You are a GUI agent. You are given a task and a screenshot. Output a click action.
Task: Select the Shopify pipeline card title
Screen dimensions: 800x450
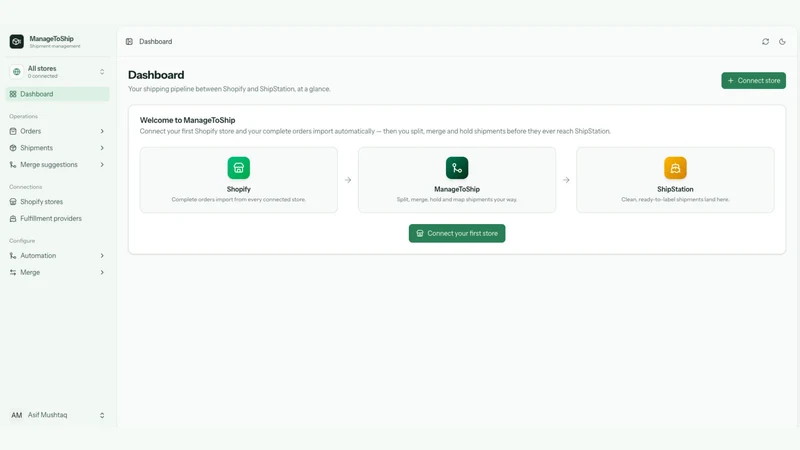239,189
